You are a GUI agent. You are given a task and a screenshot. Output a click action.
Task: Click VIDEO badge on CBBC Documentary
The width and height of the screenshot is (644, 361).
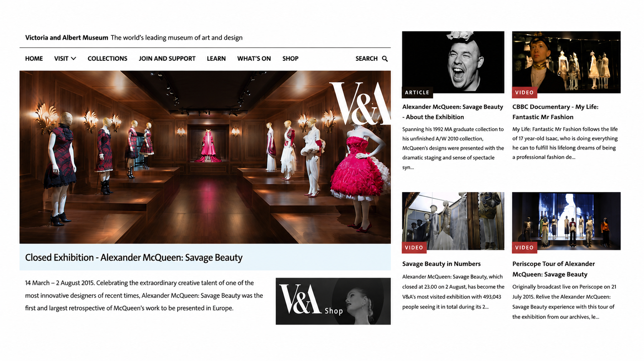tap(524, 93)
